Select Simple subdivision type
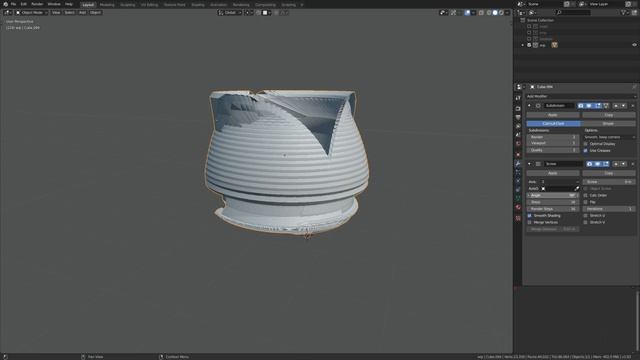Viewport: 640px width, 360px height. 608,124
